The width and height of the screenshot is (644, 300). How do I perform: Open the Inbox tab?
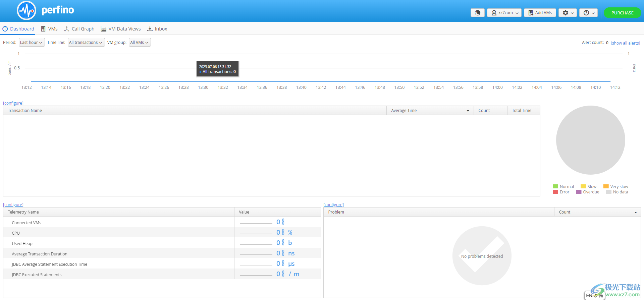(x=157, y=29)
